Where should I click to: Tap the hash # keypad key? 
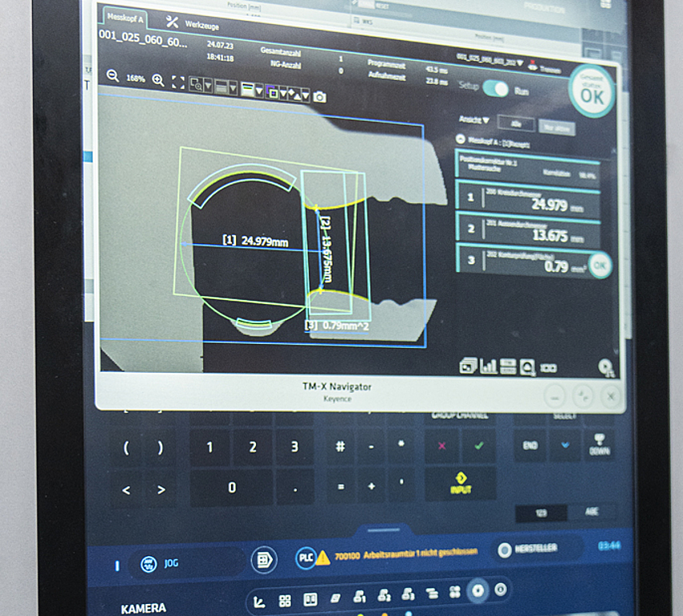point(340,446)
